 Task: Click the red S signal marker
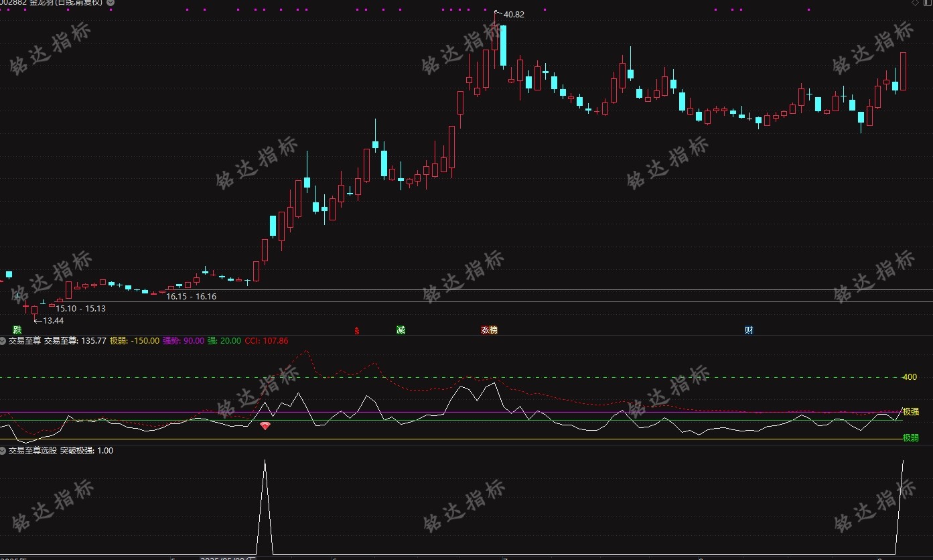point(357,330)
